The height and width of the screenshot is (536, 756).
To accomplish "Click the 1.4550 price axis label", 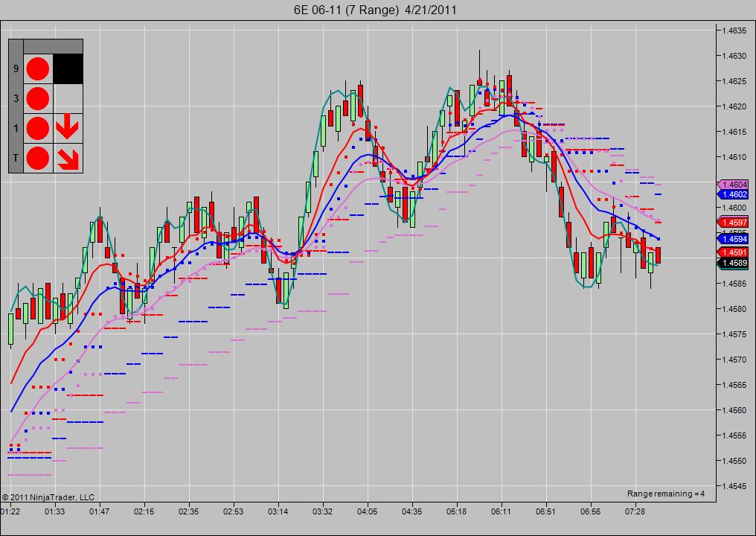I will tap(734, 461).
